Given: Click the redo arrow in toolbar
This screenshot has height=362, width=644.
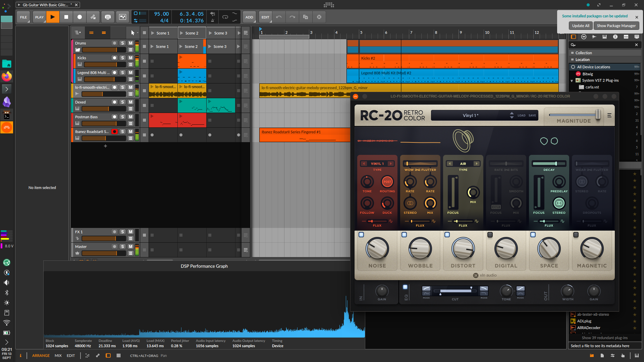Looking at the screenshot, I should tap(292, 17).
